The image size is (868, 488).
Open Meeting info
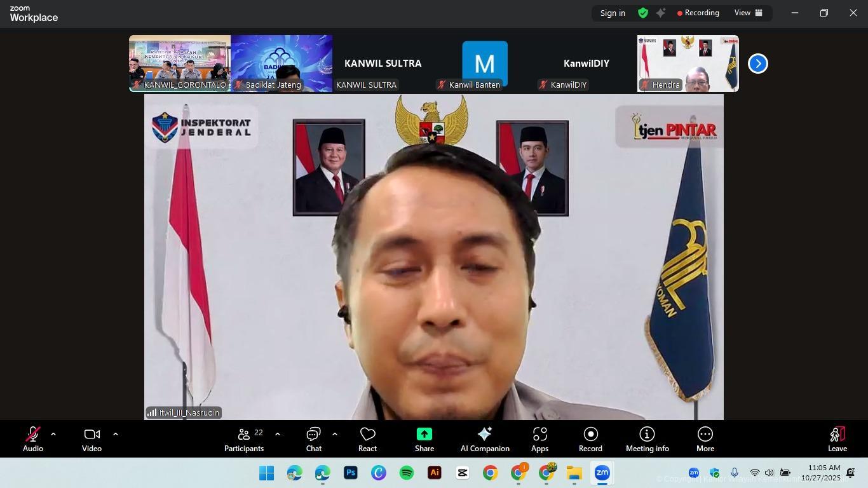647,439
